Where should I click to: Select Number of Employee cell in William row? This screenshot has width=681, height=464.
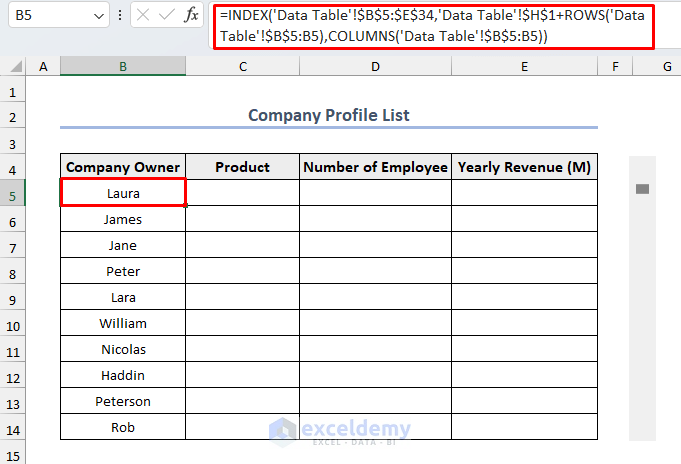click(x=375, y=323)
